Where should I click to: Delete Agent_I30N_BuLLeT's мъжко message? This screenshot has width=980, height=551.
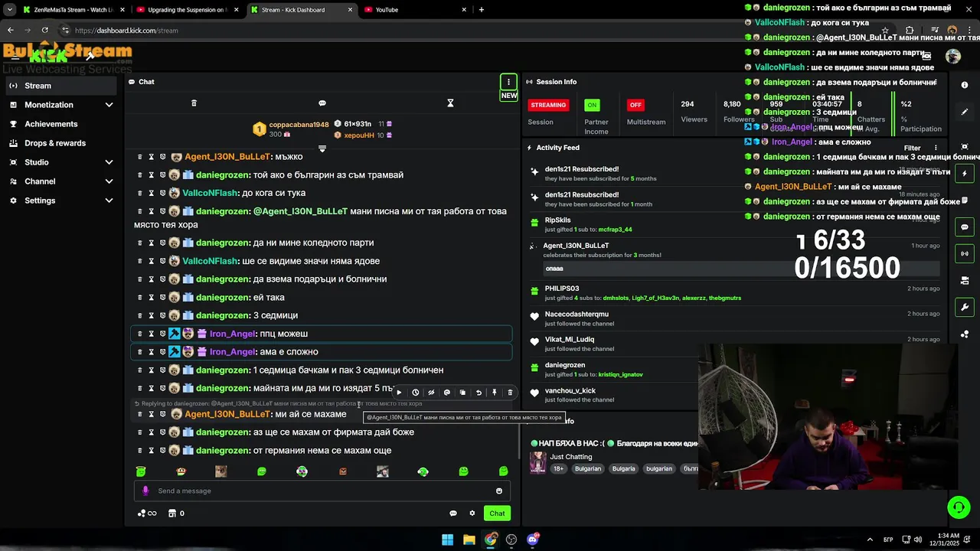click(x=139, y=157)
